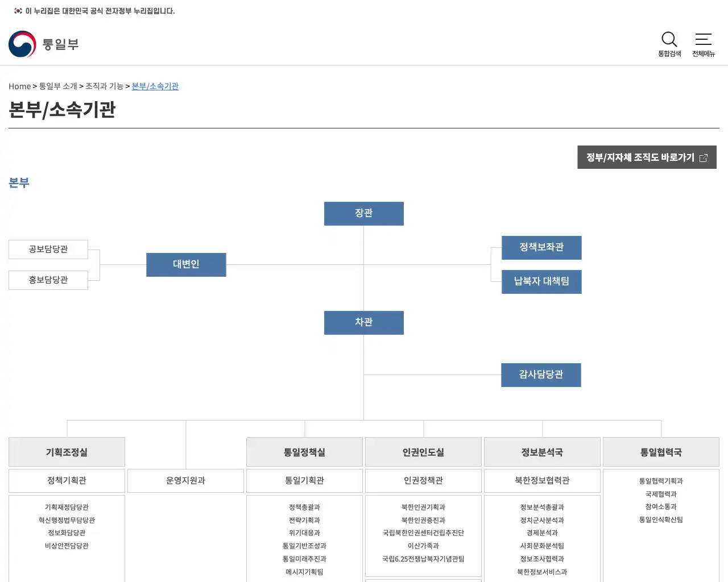
Task: Select the 통일협력국 header
Action: click(x=661, y=452)
